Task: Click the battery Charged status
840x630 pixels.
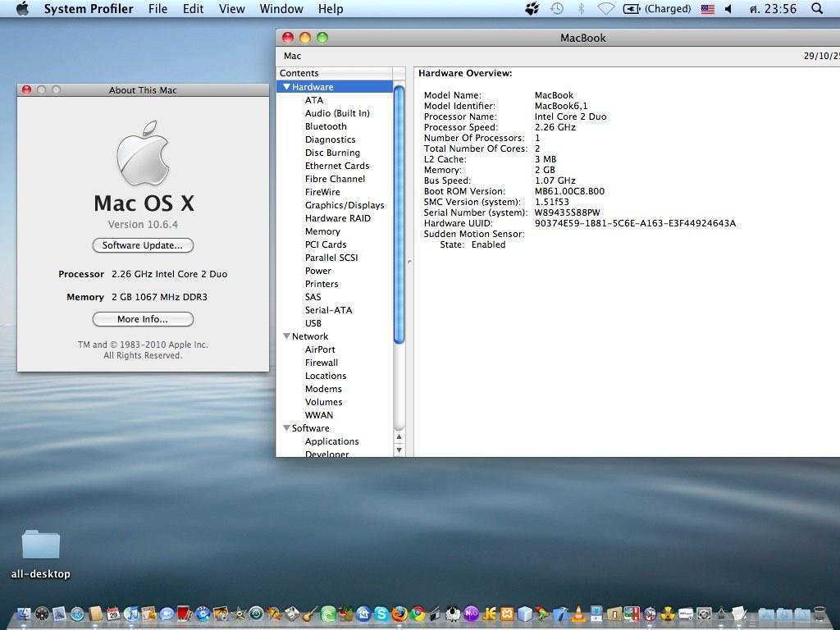Action: [657, 8]
